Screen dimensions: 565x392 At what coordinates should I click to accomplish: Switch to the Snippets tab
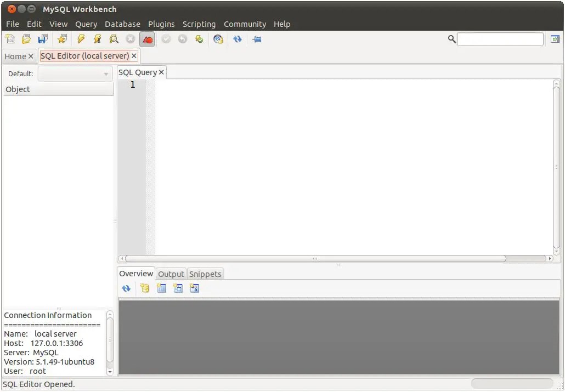click(205, 274)
